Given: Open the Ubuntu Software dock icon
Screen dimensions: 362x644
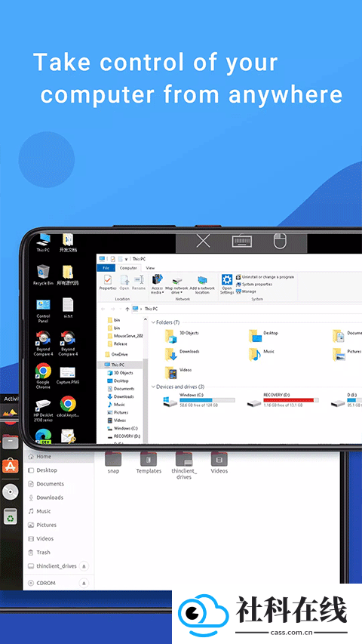Looking at the screenshot, I should [x=11, y=466].
